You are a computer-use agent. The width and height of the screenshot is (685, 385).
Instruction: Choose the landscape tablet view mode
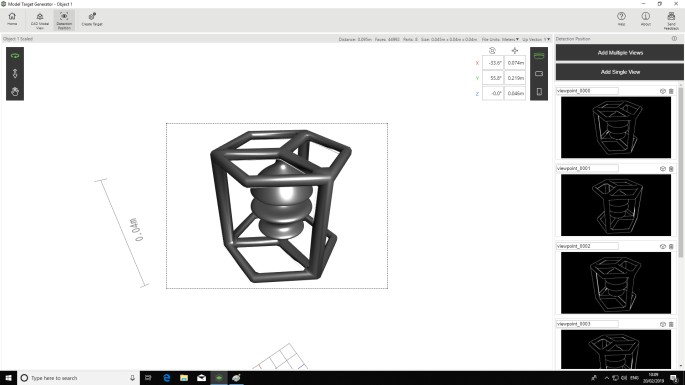539,73
